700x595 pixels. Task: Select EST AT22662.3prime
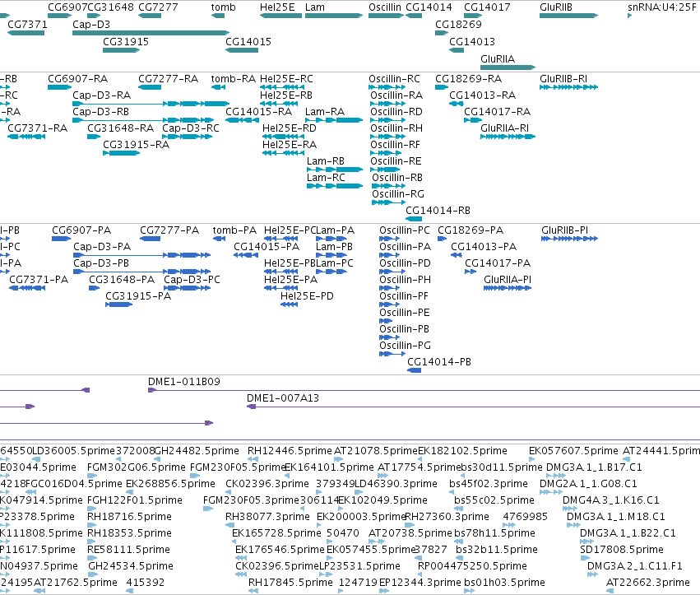pyautogui.click(x=610, y=592)
